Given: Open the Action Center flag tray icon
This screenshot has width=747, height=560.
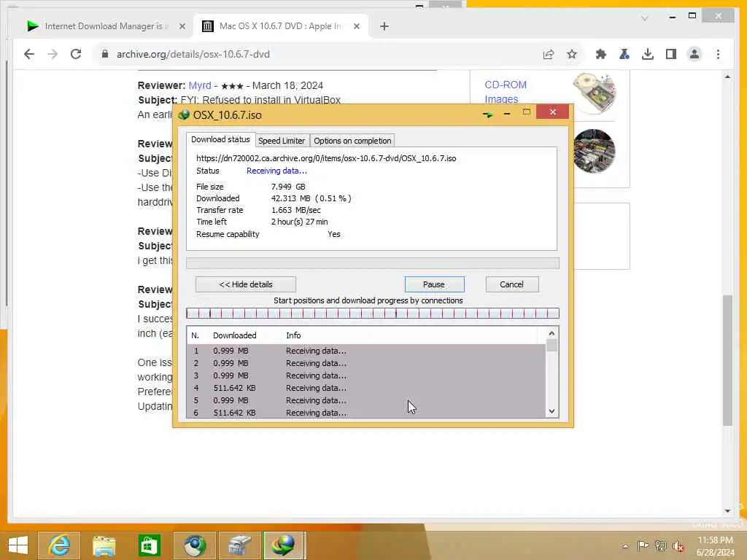Looking at the screenshot, I should [x=643, y=545].
